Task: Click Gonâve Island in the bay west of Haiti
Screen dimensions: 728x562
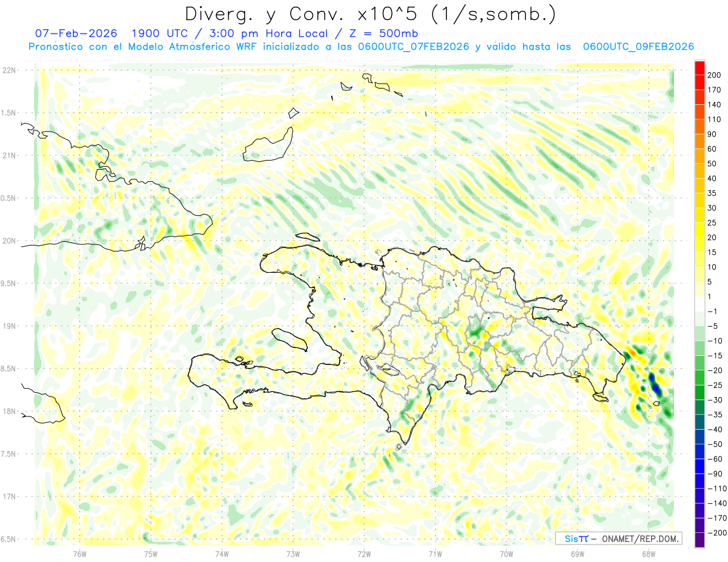Action: pyautogui.click(x=290, y=340)
